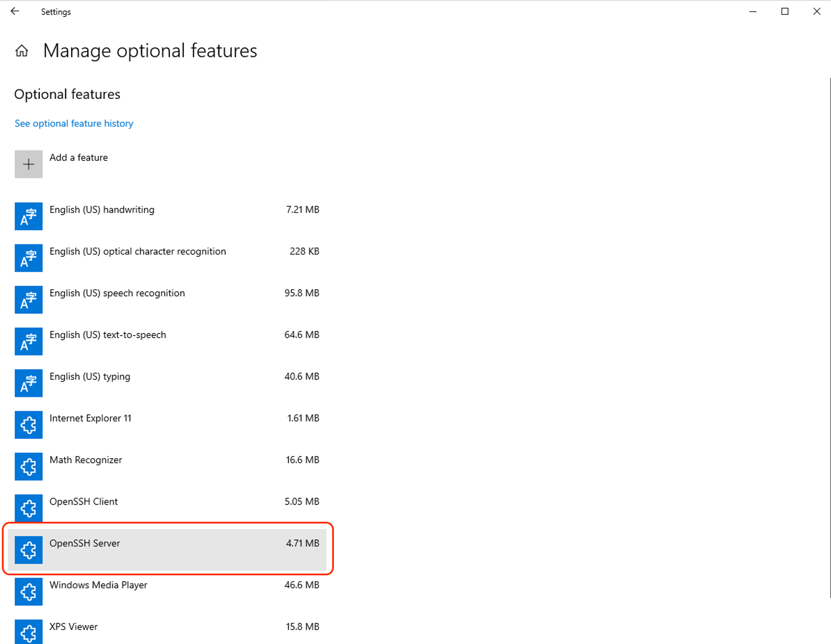Click the 16.6 MB size value

pyautogui.click(x=302, y=460)
